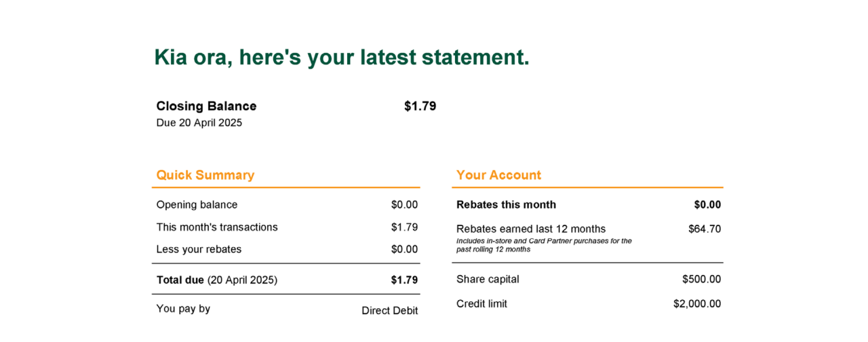Select the Quick Summary section heading
The height and width of the screenshot is (342, 868).
[205, 175]
